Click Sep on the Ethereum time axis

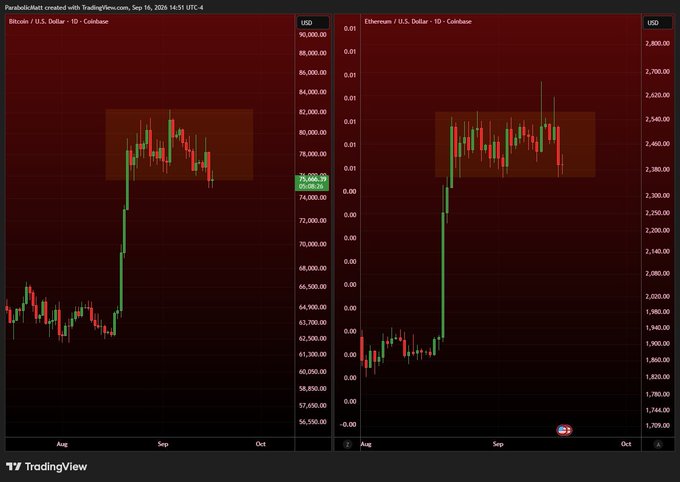[498, 444]
